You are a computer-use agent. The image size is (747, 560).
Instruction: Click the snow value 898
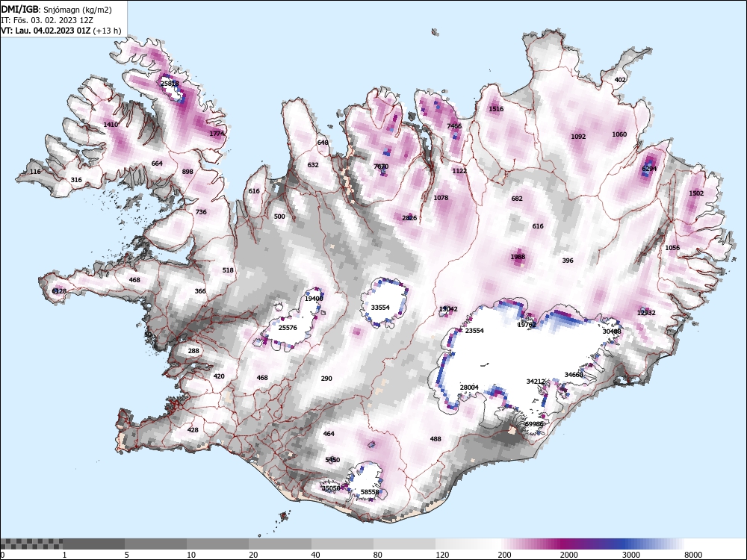(187, 172)
